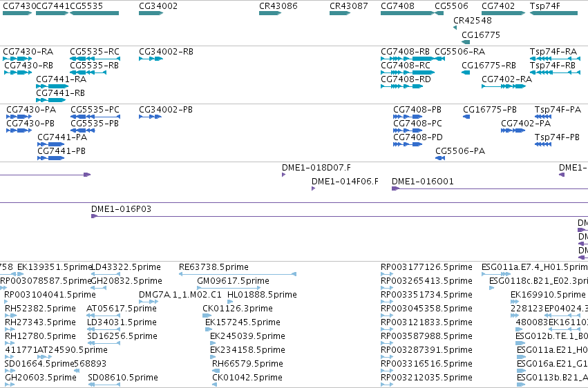Click transcript CG7408-RB label
588x388 pixels.
pos(406,52)
